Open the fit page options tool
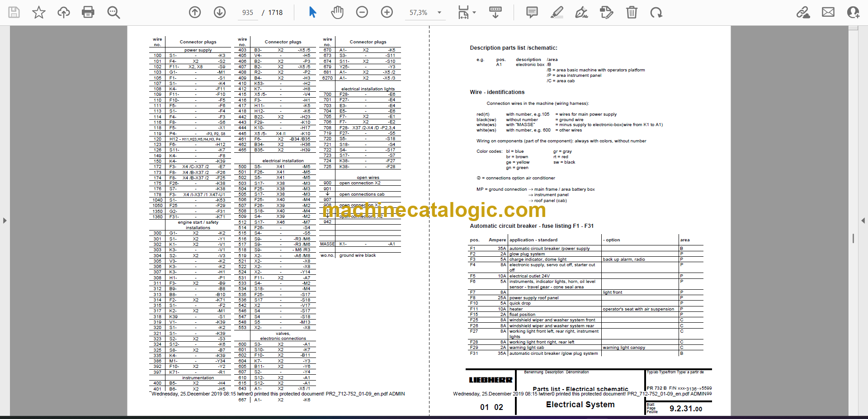 point(463,12)
